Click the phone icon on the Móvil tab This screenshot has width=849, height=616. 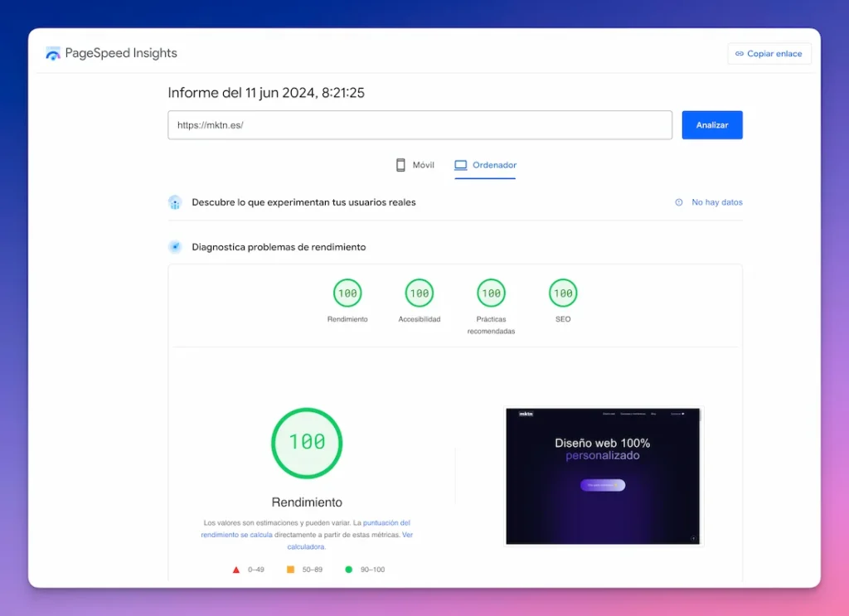pos(399,164)
